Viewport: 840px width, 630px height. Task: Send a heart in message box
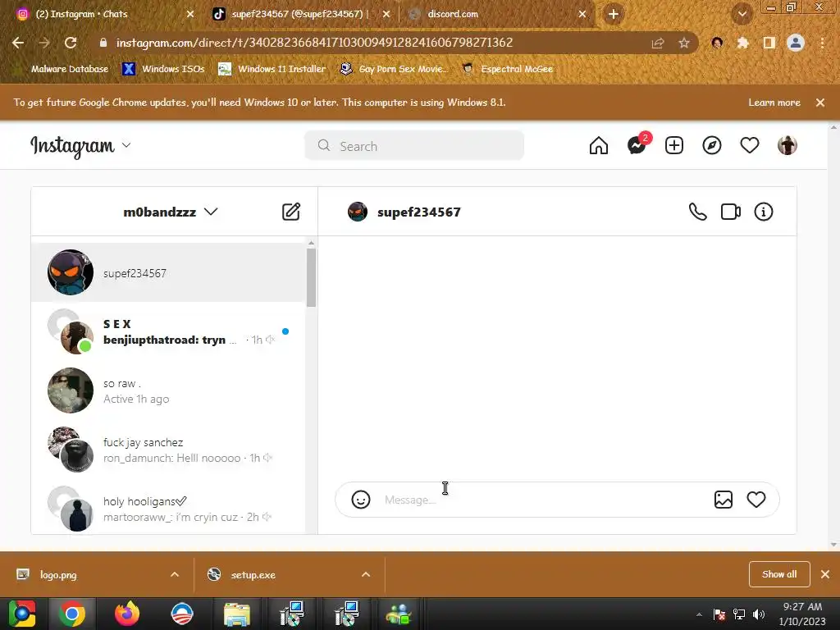756,500
